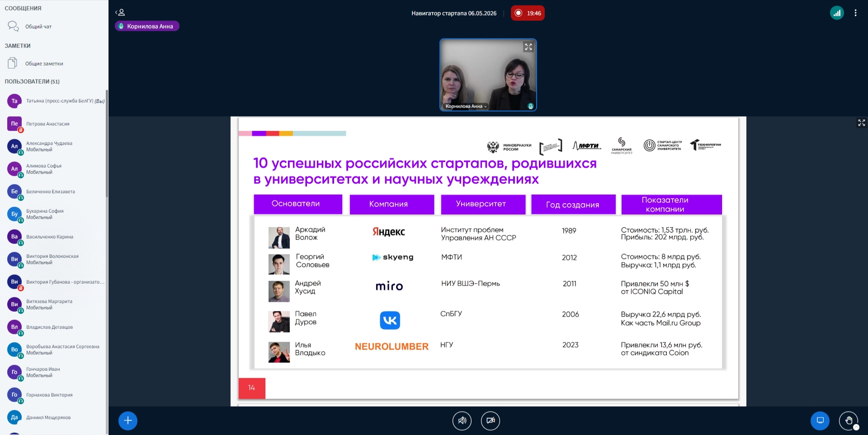Toggle audio listening mode

point(462,421)
